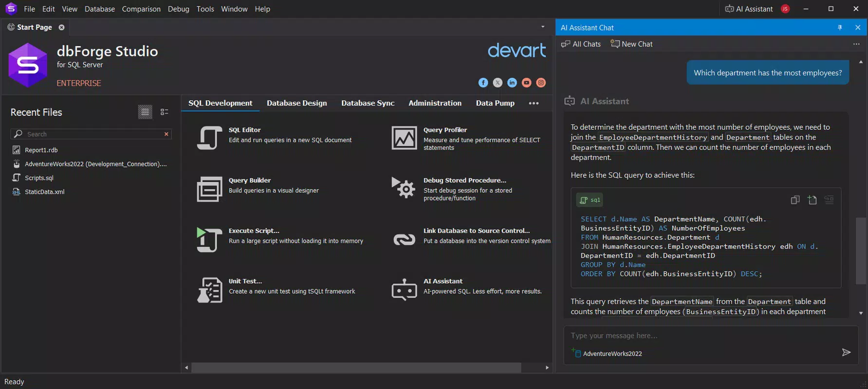
Task: Send the chat message arrow
Action: tap(846, 352)
